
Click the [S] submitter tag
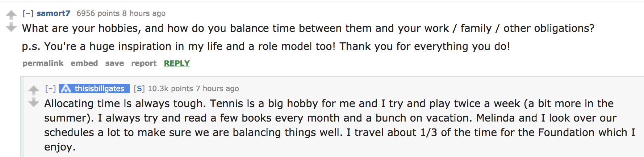(x=139, y=89)
